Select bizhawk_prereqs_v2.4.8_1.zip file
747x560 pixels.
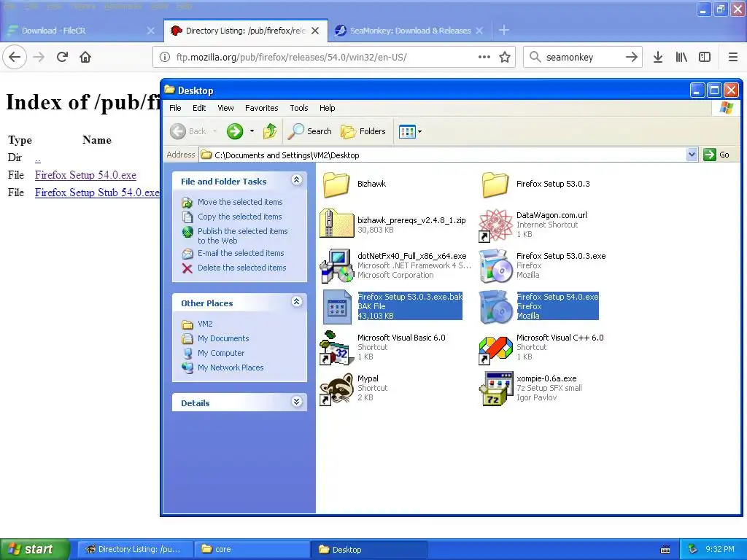coord(393,225)
